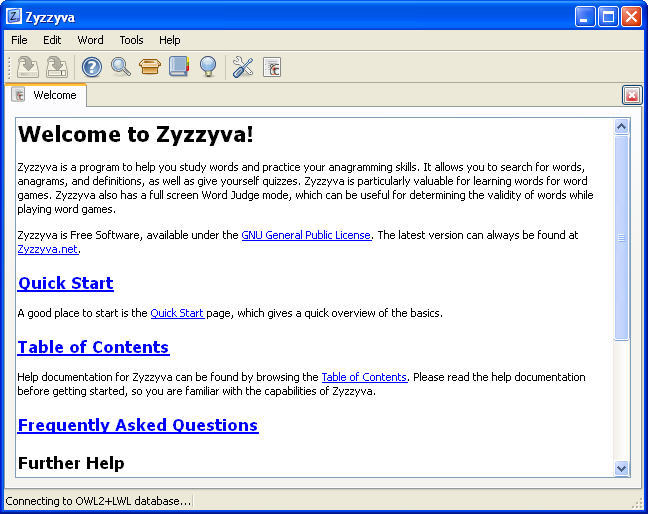This screenshot has height=514, width=648.
Task: Open the Word menu
Action: pyautogui.click(x=91, y=40)
